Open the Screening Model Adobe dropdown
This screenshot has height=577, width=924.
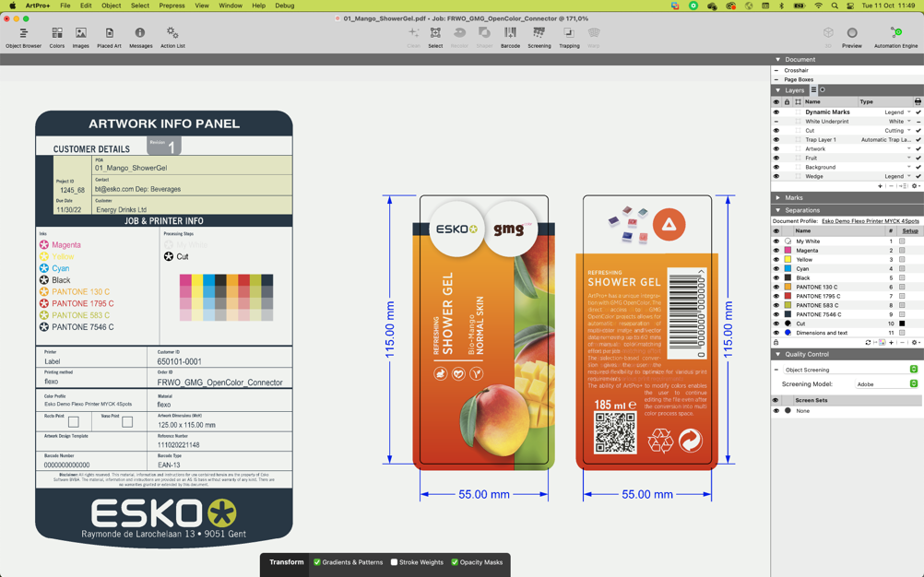tap(886, 383)
